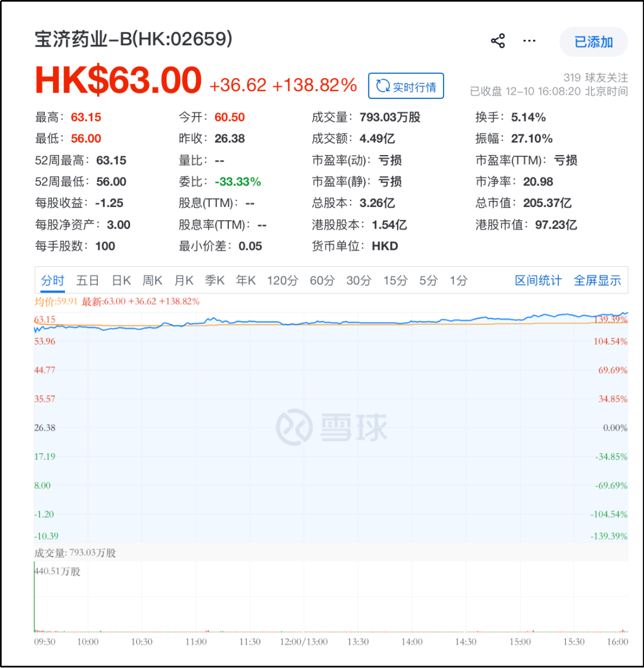Switch to the 五日 chart tab

tap(88, 280)
